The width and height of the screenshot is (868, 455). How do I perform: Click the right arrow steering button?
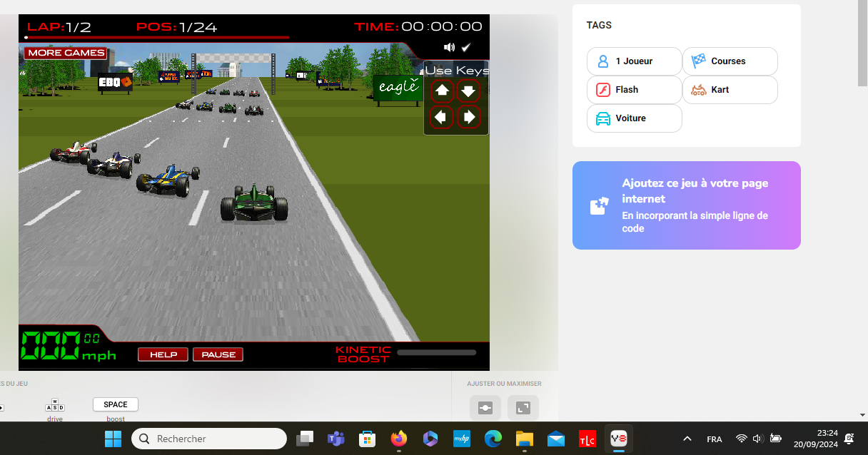468,117
